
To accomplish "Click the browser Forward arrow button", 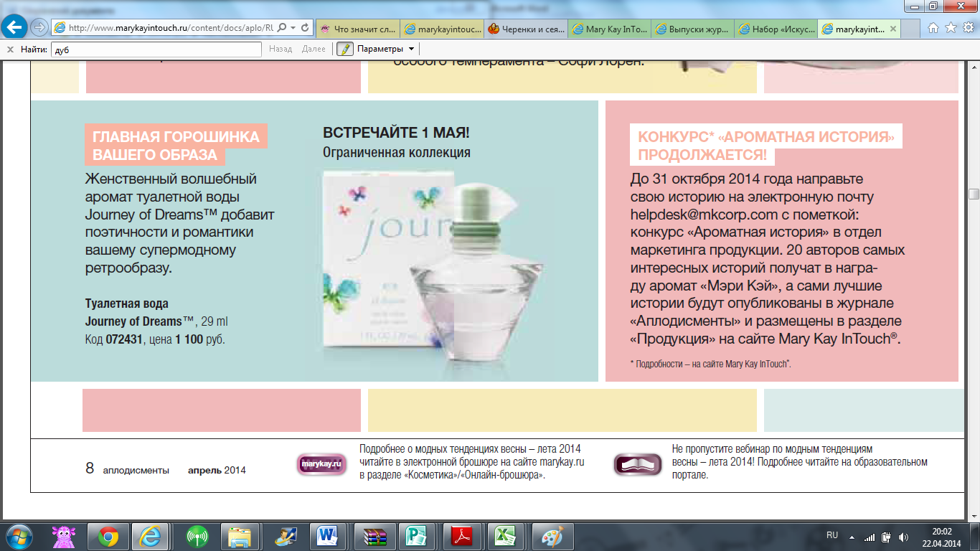I will pos(39,27).
